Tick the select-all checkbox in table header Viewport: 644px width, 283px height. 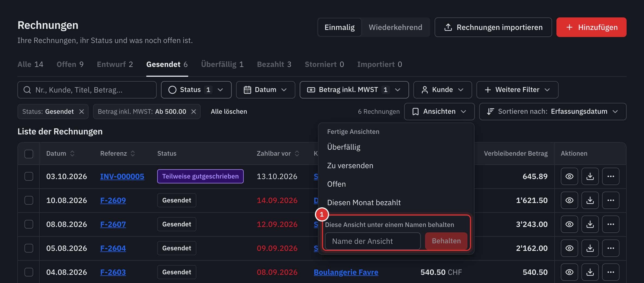[x=29, y=154]
